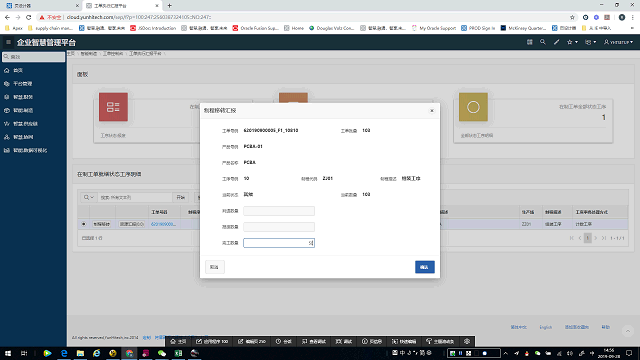Click the Chrome icon in the taskbar

[x=129, y=353]
